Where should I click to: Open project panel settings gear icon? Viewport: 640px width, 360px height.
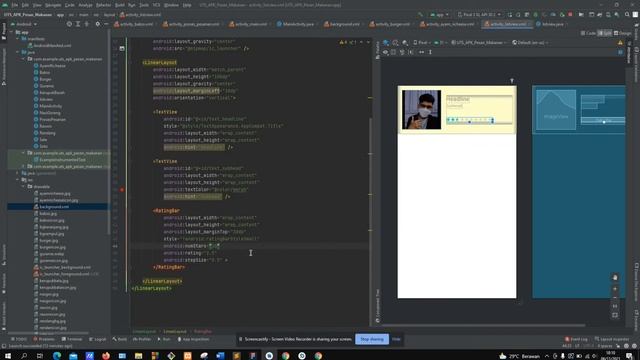tap(98, 24)
